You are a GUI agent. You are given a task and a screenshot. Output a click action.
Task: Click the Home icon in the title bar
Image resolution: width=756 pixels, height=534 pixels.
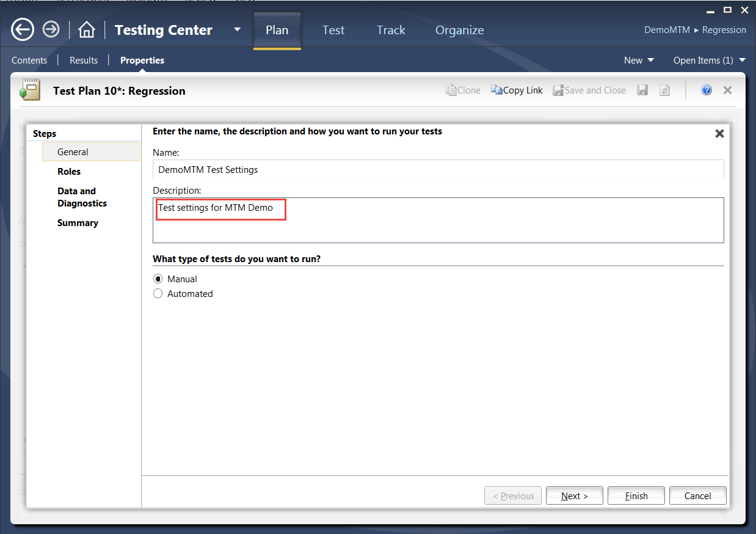pos(86,29)
